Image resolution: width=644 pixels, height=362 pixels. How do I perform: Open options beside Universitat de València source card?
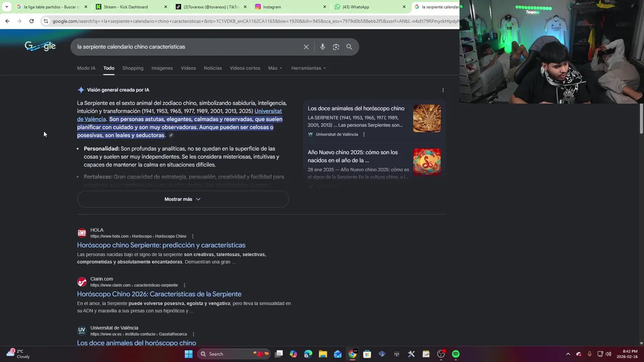coord(364,134)
